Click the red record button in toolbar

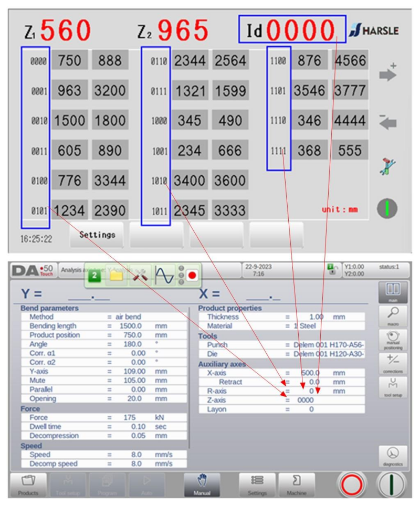pyautogui.click(x=191, y=275)
